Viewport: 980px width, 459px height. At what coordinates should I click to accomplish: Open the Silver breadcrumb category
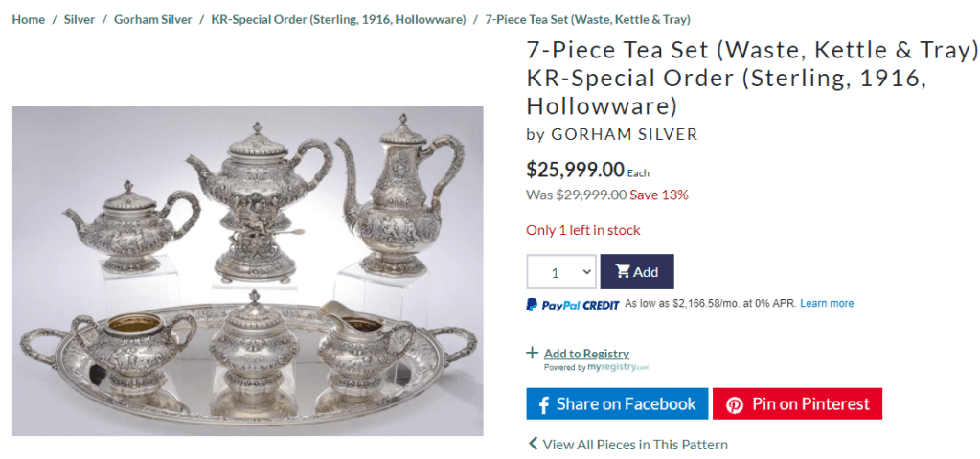[x=80, y=19]
